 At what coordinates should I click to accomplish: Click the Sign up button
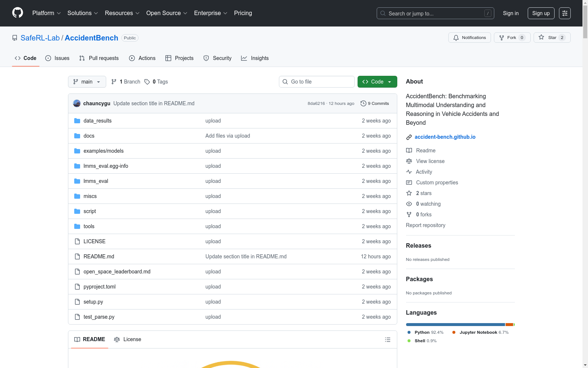[541, 13]
